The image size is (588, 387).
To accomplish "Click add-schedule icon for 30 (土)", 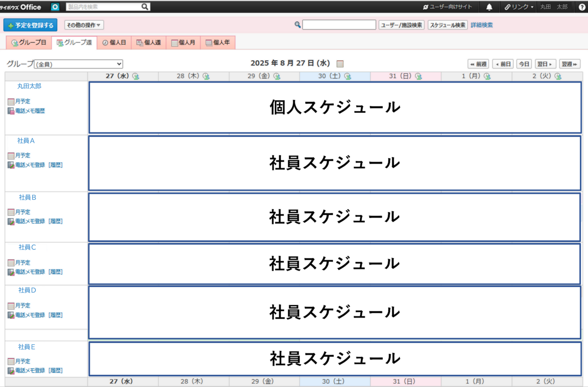I will pyautogui.click(x=347, y=76).
